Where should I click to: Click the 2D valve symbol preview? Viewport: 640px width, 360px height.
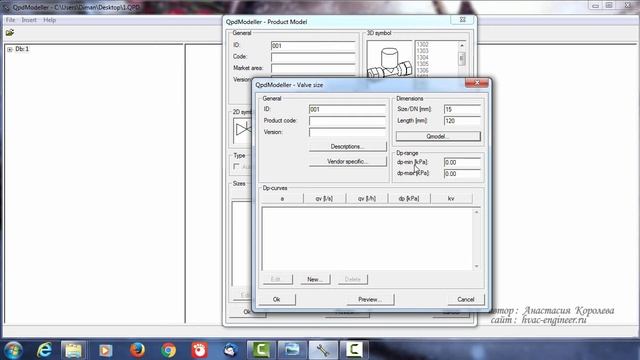(x=243, y=130)
